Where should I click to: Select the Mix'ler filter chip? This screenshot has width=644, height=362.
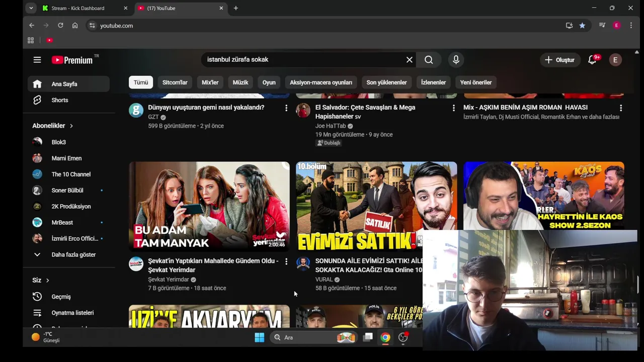point(210,82)
